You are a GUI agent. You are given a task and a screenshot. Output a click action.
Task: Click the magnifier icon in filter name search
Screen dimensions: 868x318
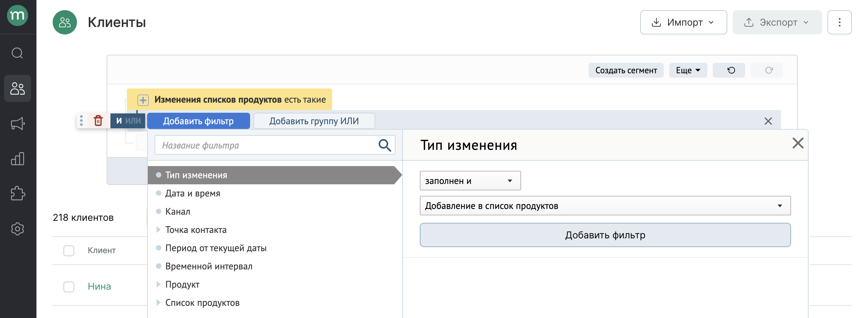coord(385,145)
